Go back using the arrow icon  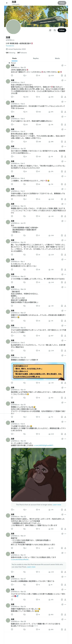(x=7, y=3)
